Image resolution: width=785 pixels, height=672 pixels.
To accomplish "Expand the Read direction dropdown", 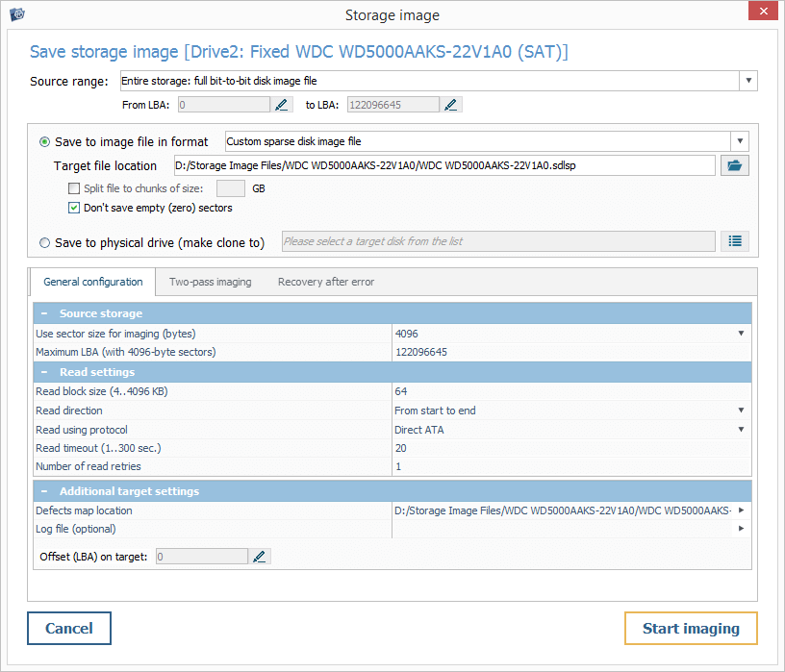I will coord(741,411).
